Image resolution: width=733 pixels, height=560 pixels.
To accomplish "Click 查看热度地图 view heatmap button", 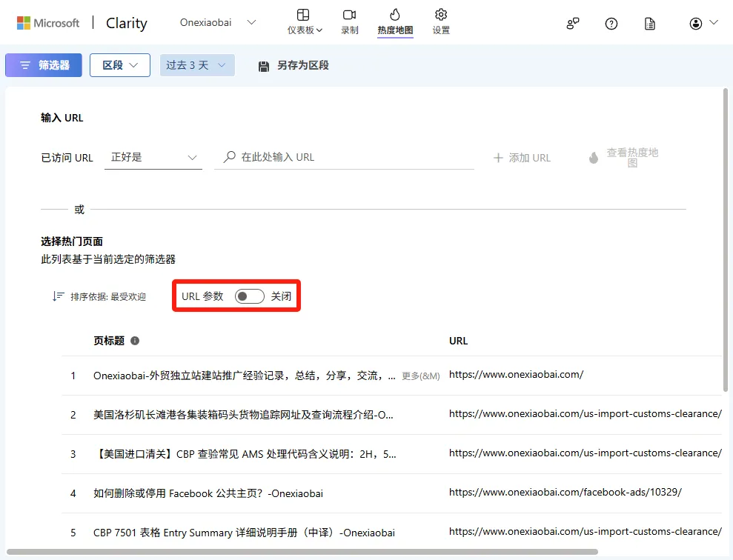I will click(x=624, y=157).
